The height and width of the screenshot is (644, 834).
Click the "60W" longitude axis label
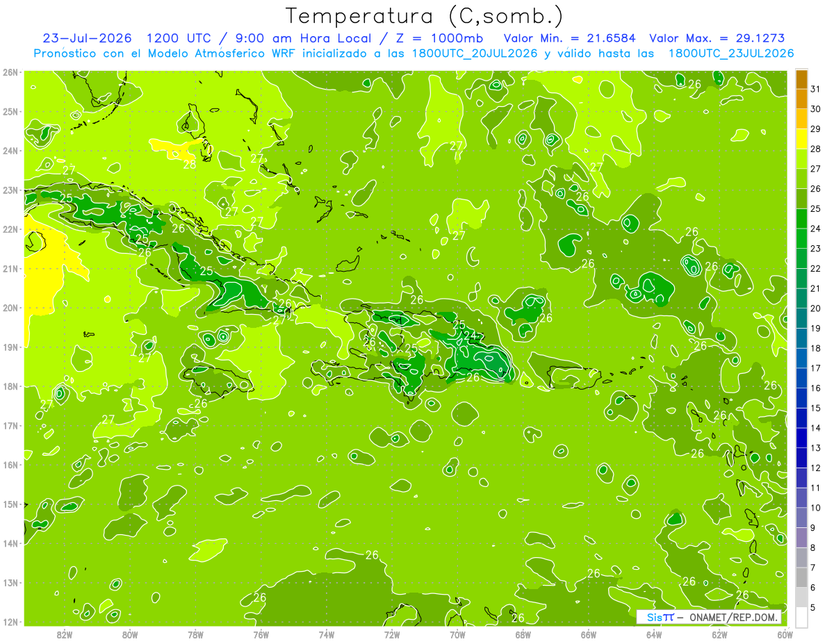coord(785,634)
